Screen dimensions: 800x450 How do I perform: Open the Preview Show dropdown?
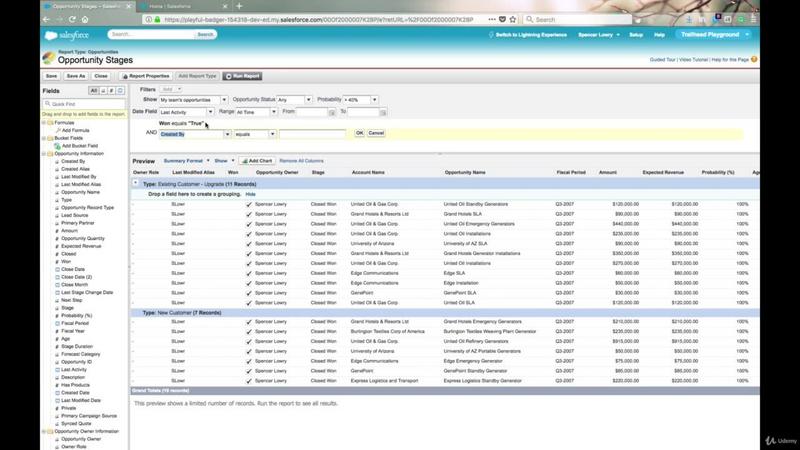click(x=224, y=161)
